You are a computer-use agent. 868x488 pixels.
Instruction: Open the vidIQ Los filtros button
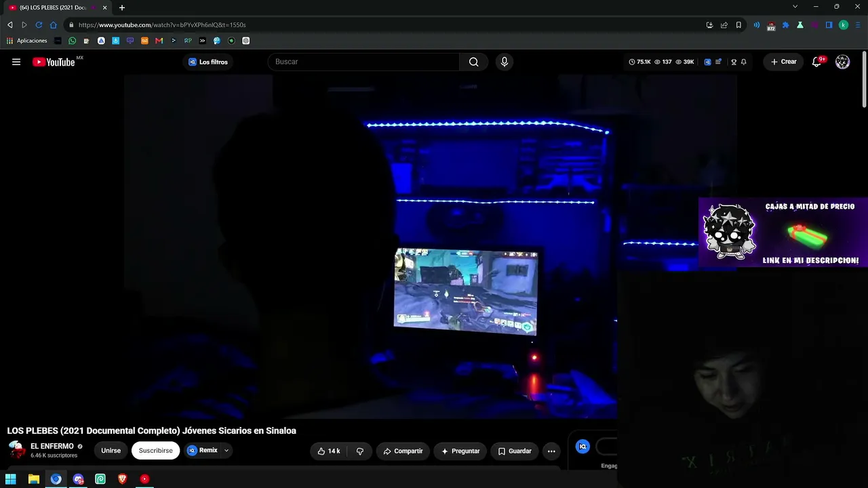pos(208,62)
